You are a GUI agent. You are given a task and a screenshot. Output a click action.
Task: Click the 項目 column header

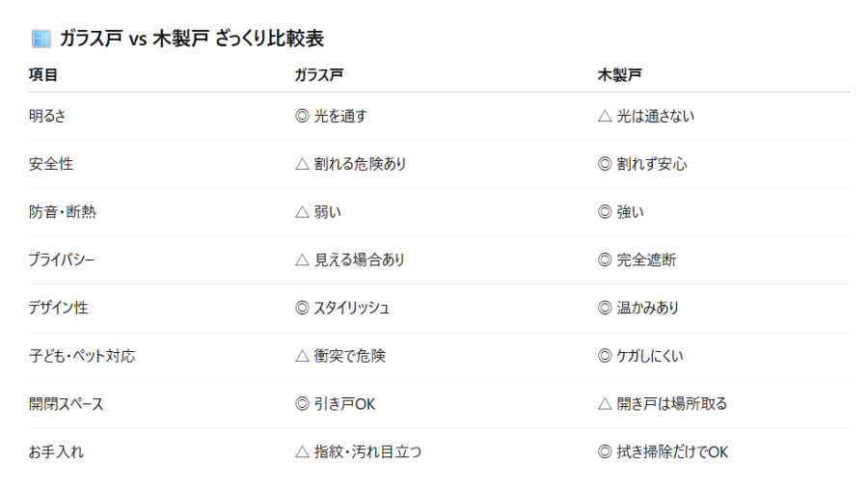[x=43, y=74]
